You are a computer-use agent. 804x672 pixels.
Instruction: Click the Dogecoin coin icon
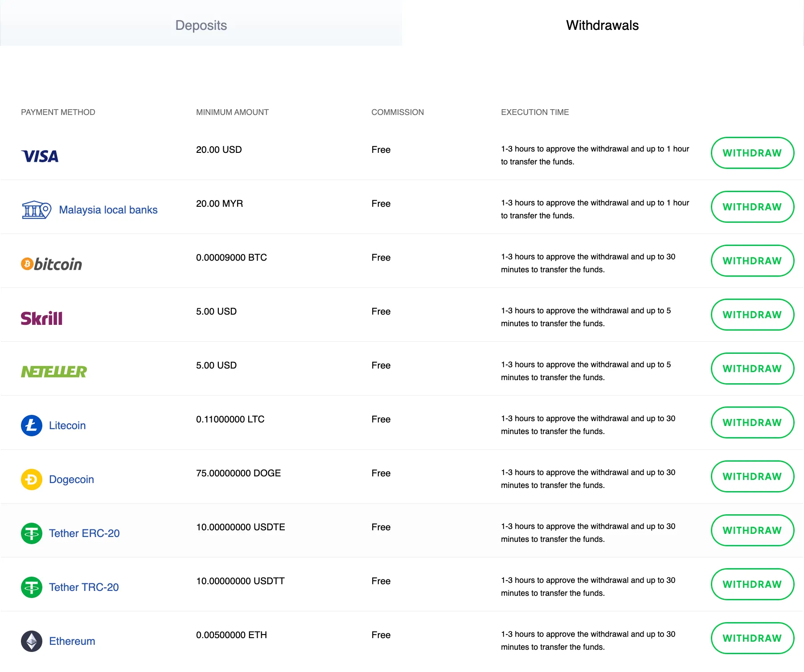pos(32,479)
